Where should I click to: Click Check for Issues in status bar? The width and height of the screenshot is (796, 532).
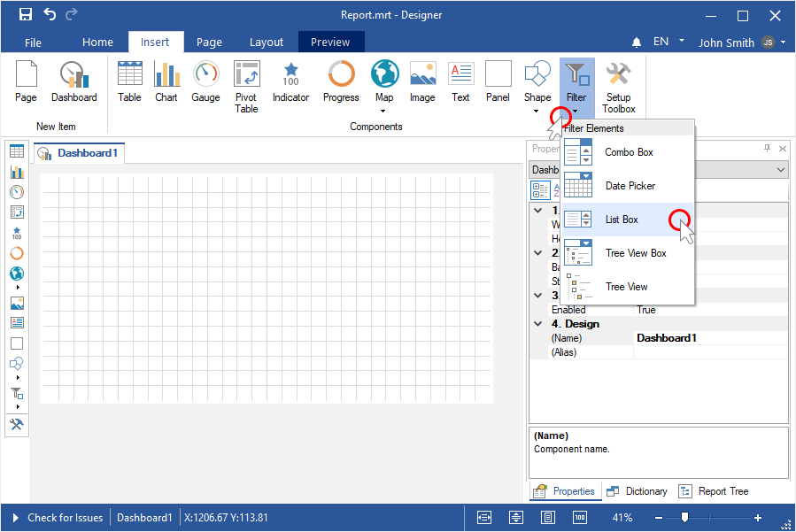tap(65, 518)
